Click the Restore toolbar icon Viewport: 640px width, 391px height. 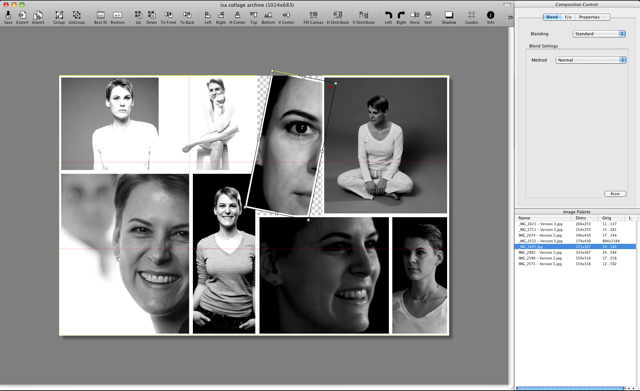(x=118, y=17)
